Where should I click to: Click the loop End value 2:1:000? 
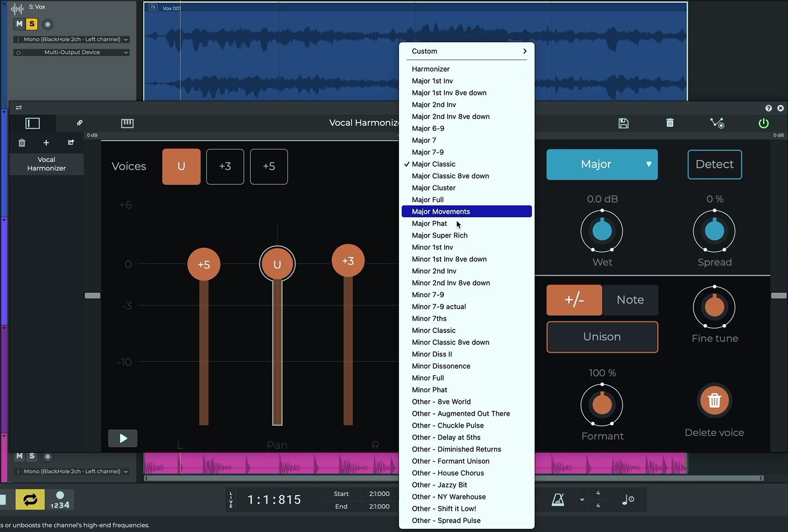coord(379,507)
